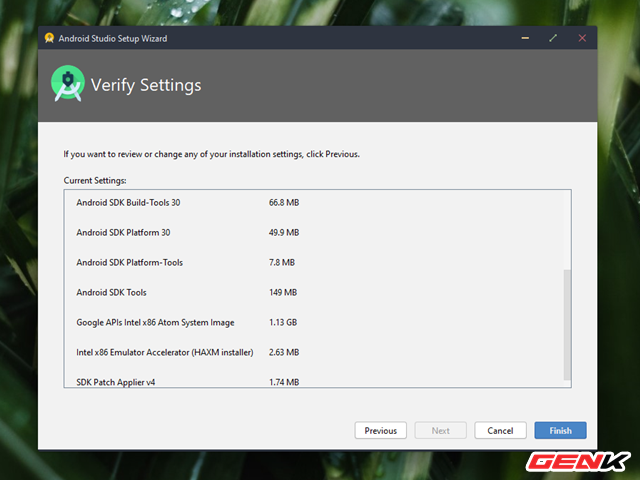Click the Android SDK Platform-Tools item

[x=129, y=263]
